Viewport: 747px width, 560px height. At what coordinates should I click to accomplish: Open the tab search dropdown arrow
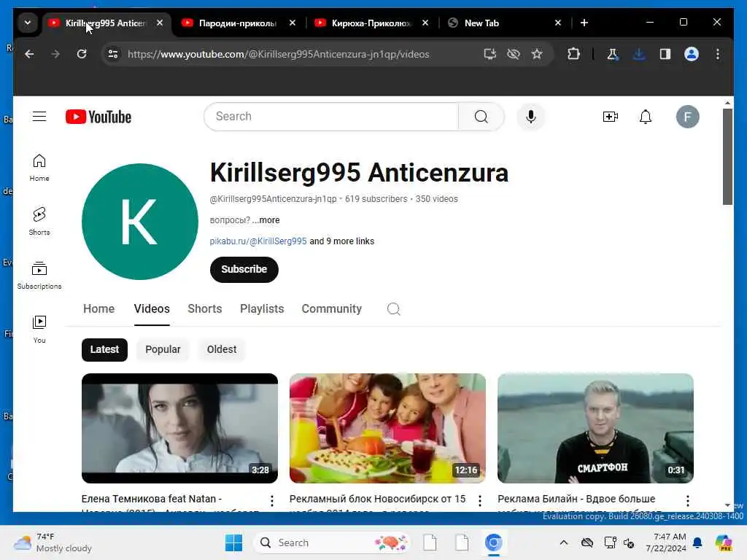coord(28,23)
